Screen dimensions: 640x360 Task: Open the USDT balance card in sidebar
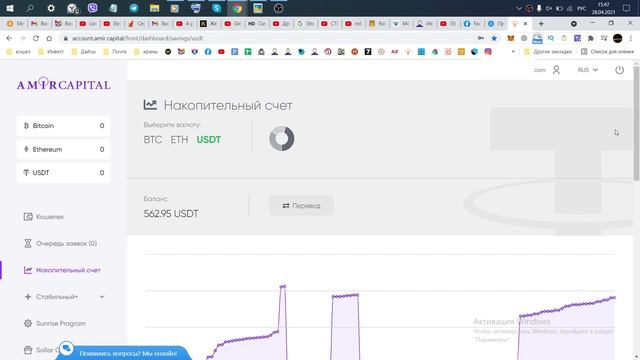(x=63, y=173)
